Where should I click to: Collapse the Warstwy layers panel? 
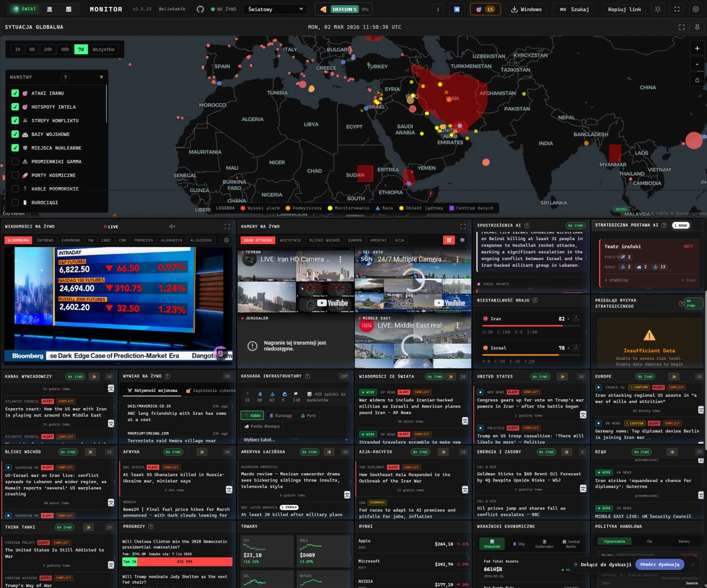101,77
